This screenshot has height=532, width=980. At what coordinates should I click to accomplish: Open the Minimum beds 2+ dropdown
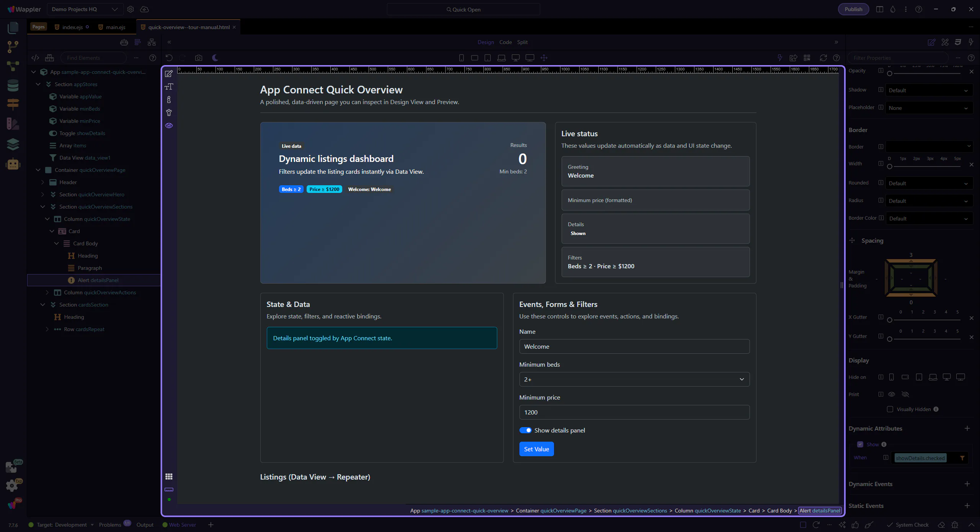pyautogui.click(x=634, y=379)
